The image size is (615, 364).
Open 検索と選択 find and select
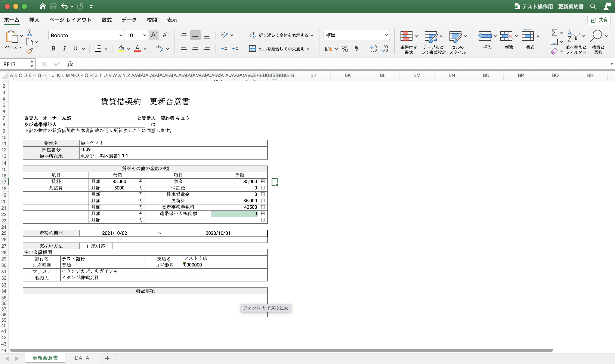point(598,42)
